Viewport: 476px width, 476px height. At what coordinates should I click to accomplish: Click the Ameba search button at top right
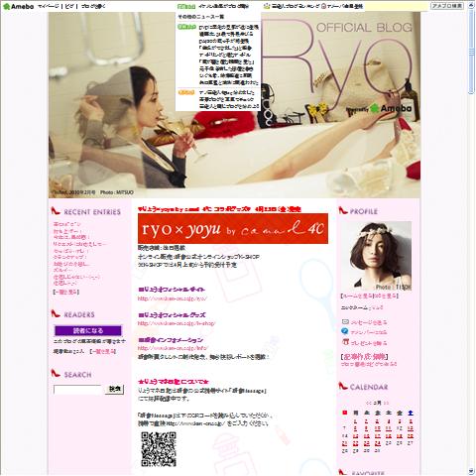447,6
